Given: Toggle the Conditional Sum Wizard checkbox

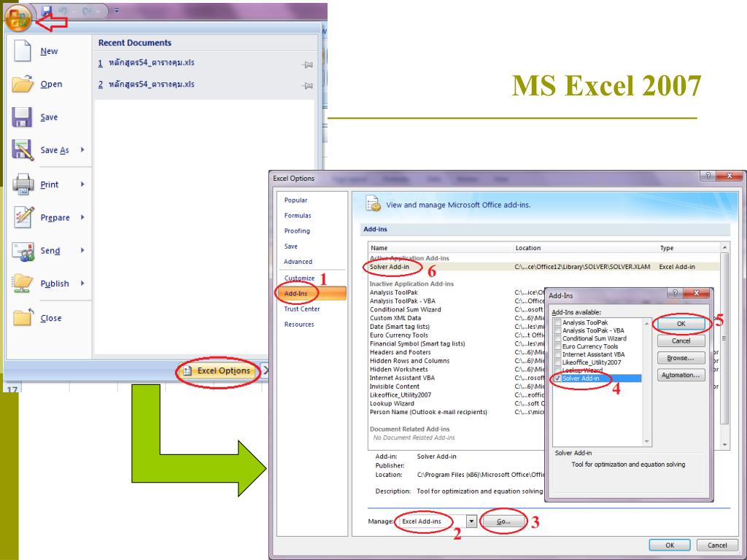Looking at the screenshot, I should 557,338.
